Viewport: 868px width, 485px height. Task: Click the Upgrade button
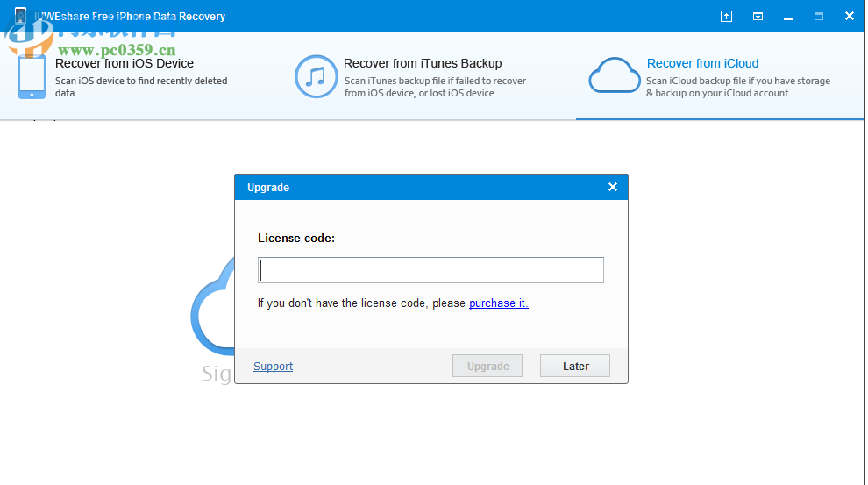pyautogui.click(x=487, y=366)
